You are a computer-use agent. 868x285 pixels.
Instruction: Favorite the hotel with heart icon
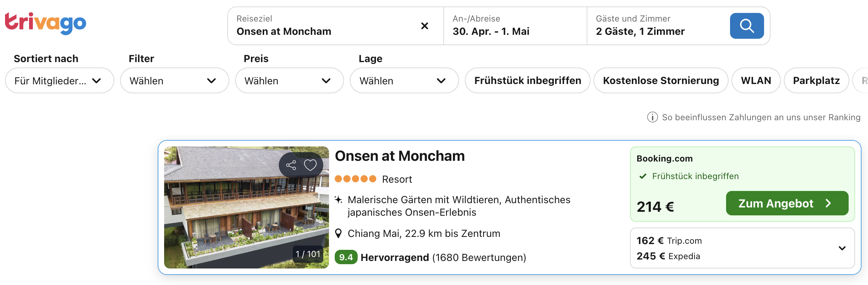tap(310, 165)
